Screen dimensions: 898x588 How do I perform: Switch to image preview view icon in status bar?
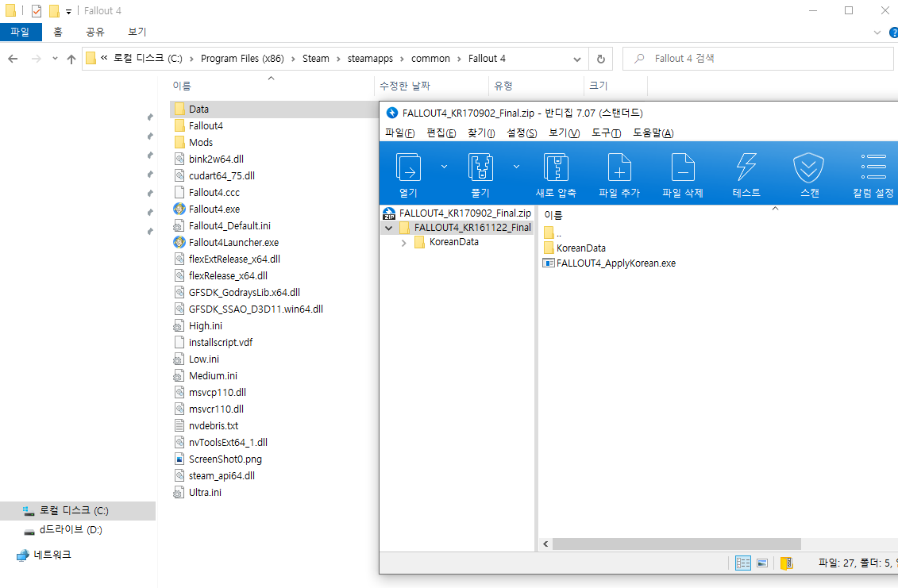click(762, 563)
